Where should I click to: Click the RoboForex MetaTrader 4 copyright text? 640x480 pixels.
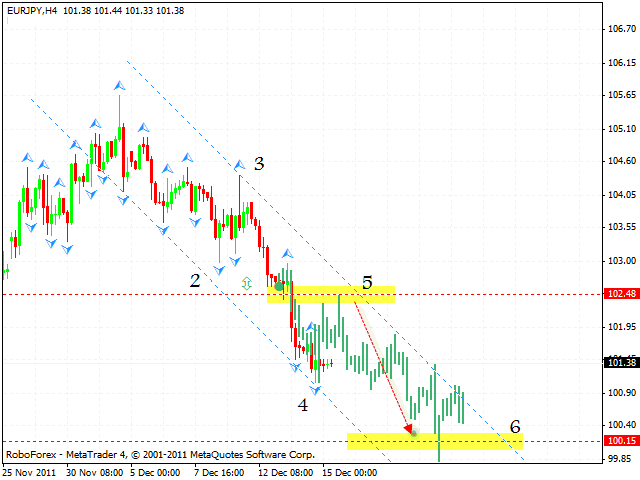pyautogui.click(x=160, y=454)
